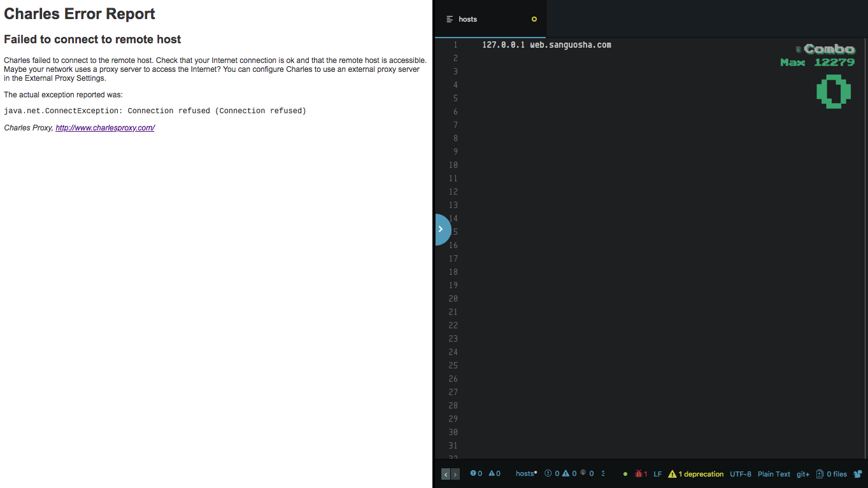868x488 pixels.
Task: Select line number 1 in the gutter
Action: (x=455, y=45)
